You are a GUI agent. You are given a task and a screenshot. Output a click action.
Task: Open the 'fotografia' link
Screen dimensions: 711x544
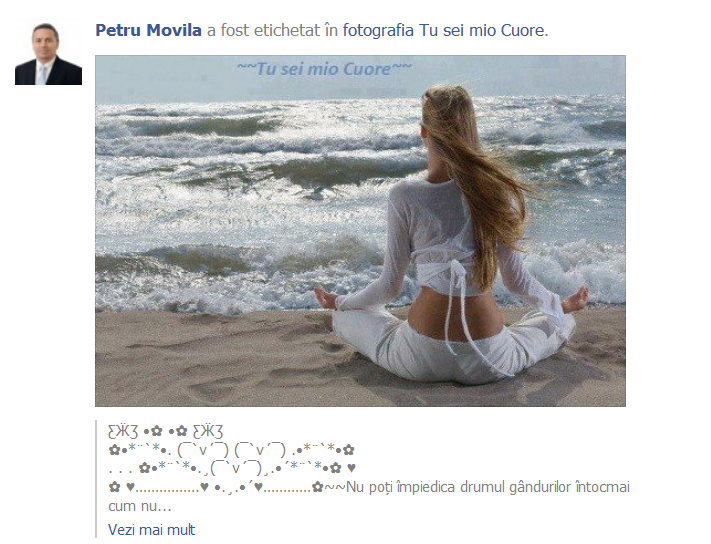[378, 30]
